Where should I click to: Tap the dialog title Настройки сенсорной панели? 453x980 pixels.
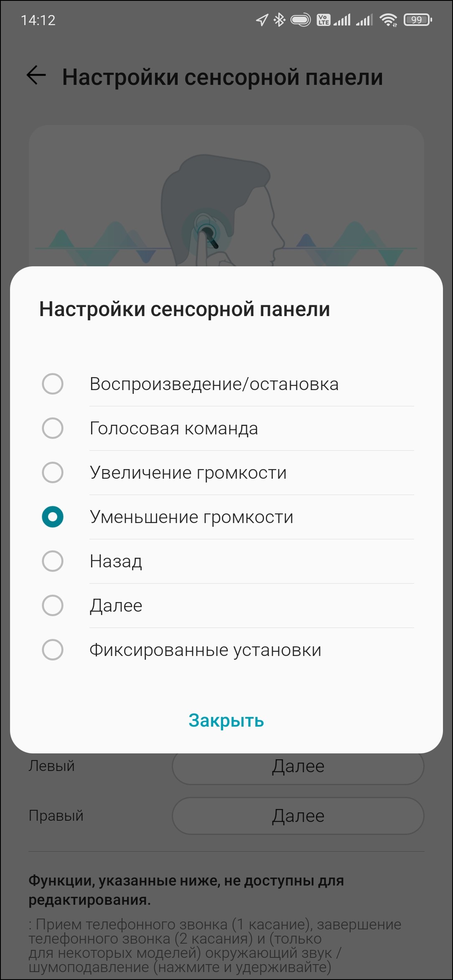coord(185,309)
